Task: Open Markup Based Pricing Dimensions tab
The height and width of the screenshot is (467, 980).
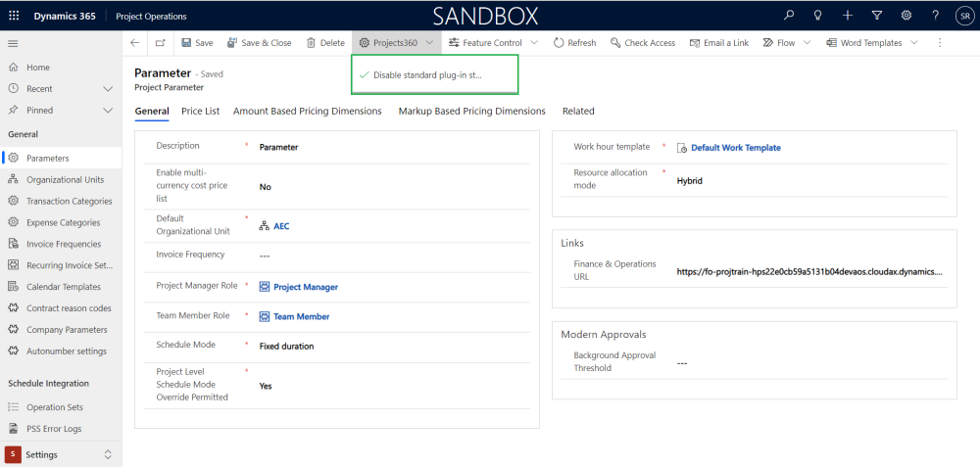Action: (472, 112)
